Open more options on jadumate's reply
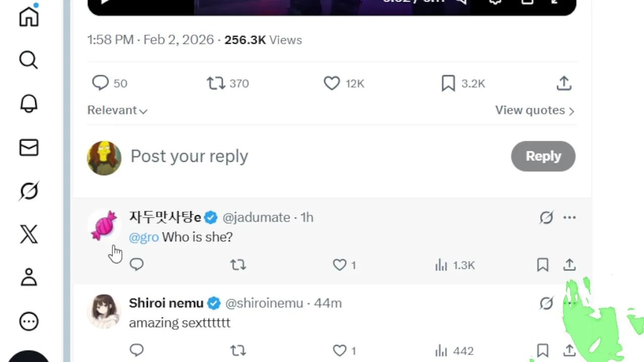This screenshot has width=644, height=362. point(570,218)
